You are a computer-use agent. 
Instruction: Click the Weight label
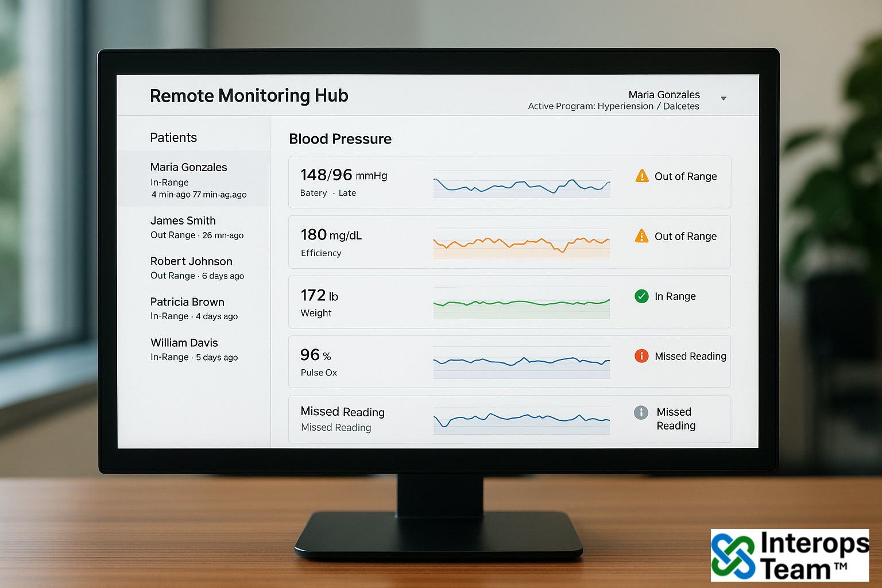click(x=316, y=313)
